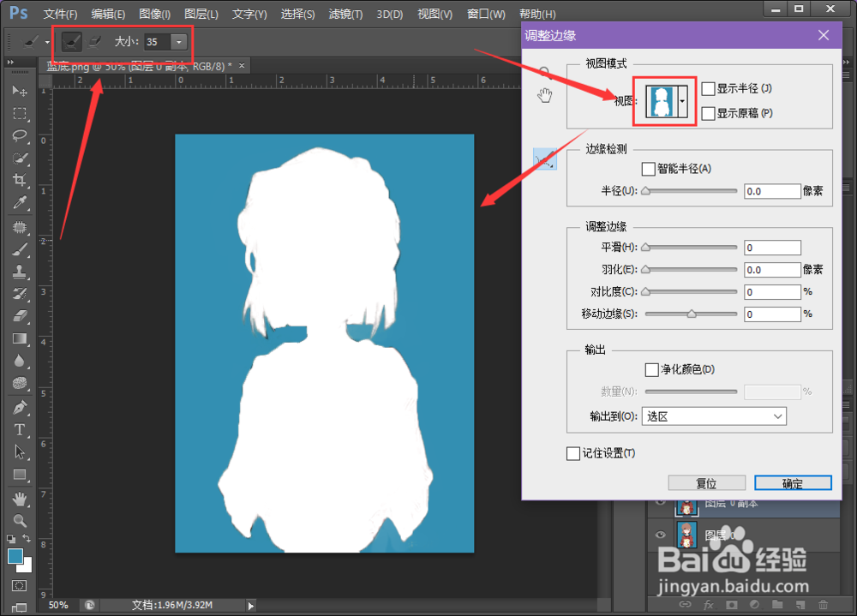
Task: Close the 蓝底.png document tab
Action: click(242, 66)
